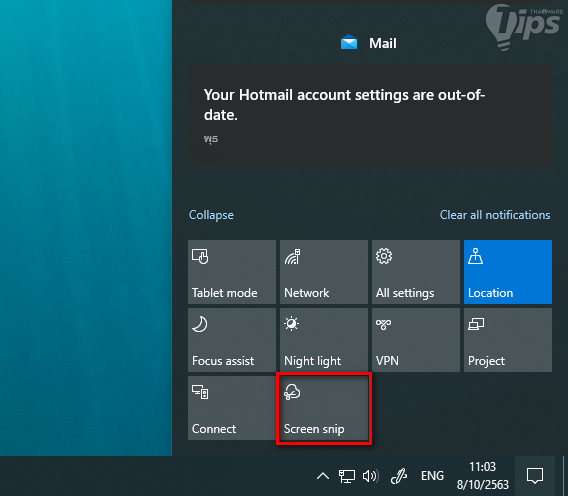Toggle Focus assist tile

(x=232, y=340)
